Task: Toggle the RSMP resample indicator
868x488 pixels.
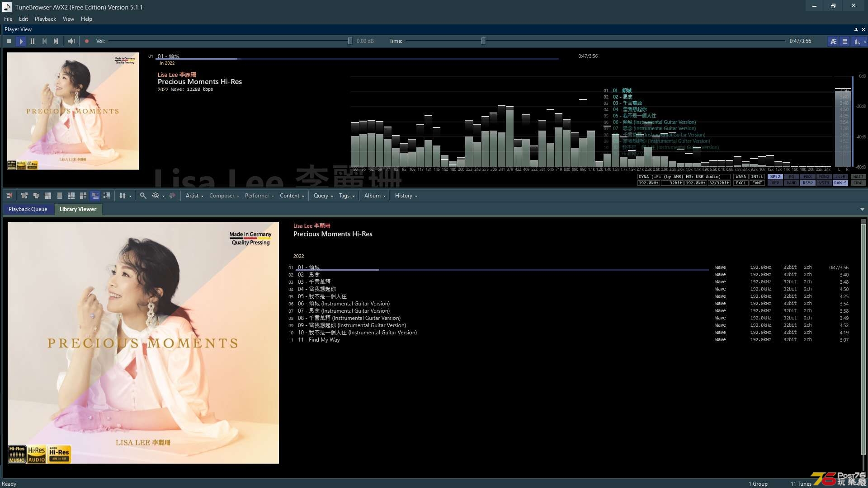Action: click(808, 183)
